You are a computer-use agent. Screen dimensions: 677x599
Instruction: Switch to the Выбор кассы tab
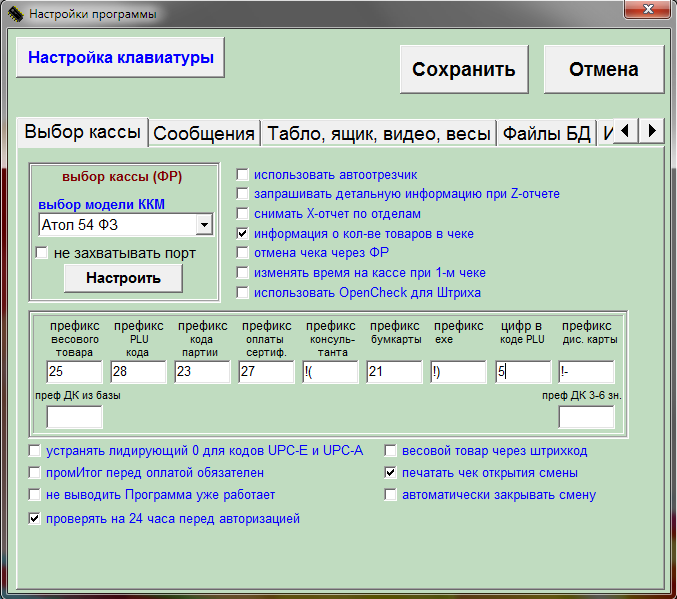point(82,132)
